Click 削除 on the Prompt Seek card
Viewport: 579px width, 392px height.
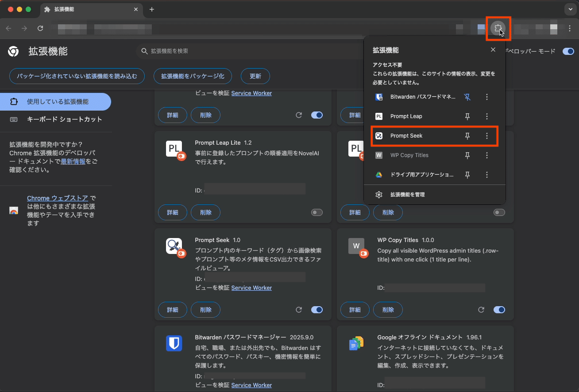(206, 310)
